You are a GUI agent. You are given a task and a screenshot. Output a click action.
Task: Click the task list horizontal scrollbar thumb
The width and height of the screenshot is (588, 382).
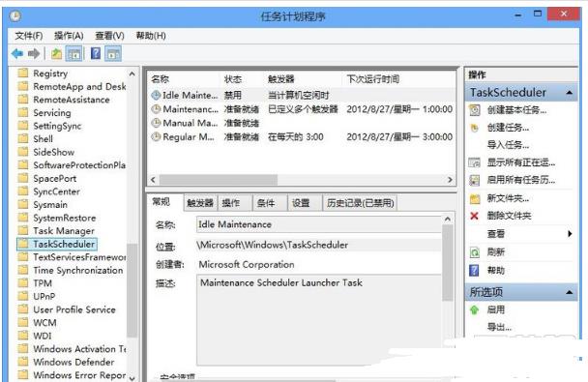(x=219, y=180)
